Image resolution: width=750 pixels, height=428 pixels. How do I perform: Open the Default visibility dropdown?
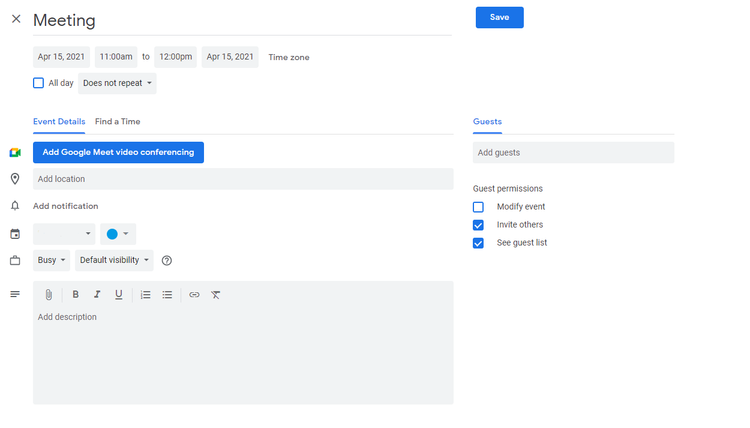pyautogui.click(x=114, y=260)
